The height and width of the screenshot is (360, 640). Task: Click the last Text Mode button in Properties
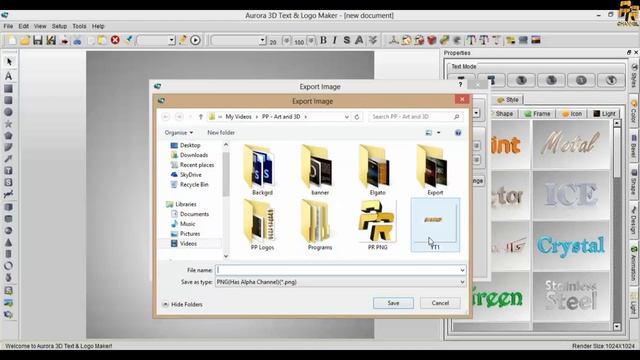[x=611, y=80]
